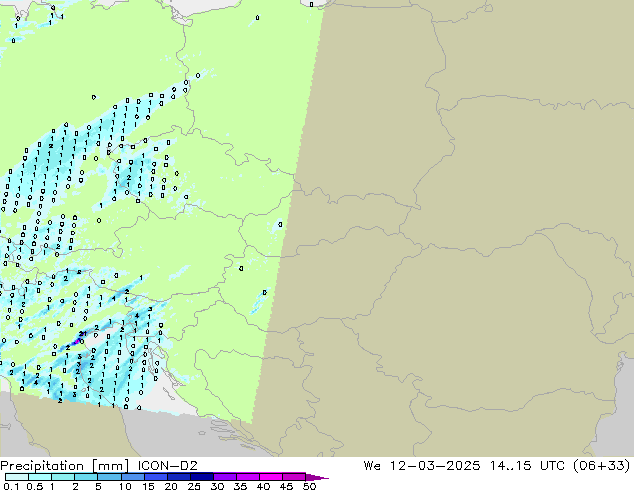Click the magenta precipitation maximum on the map
This screenshot has width=634, height=490.
pyautogui.click(x=76, y=342)
